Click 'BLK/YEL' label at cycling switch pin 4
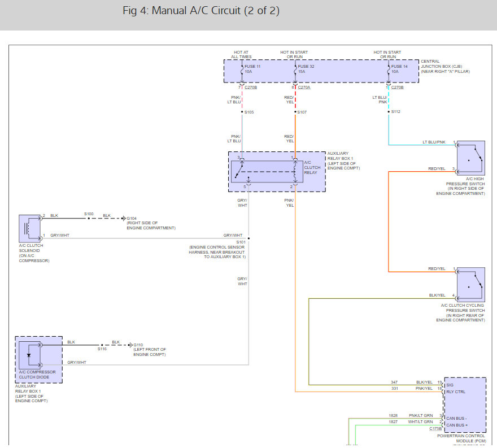This screenshot has height=448, width=497. pyautogui.click(x=437, y=295)
